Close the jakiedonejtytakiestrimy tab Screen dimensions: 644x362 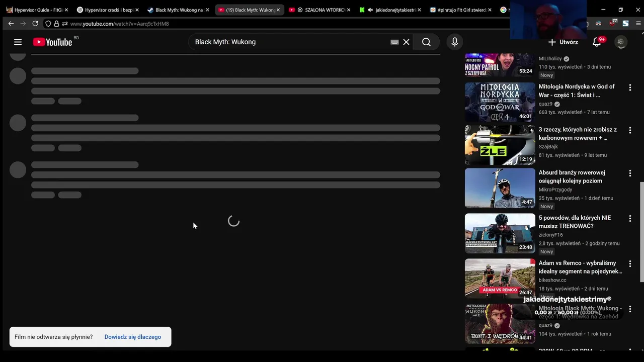click(419, 10)
